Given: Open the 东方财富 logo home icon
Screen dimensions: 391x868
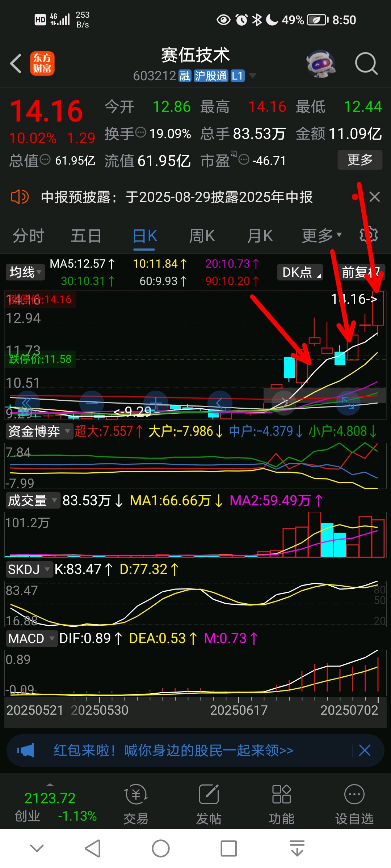Looking at the screenshot, I should (42, 63).
